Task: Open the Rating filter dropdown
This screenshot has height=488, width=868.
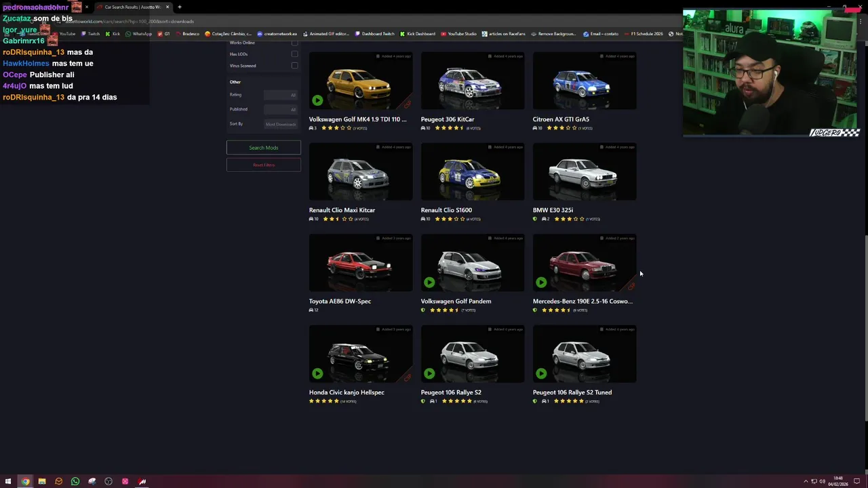Action: tap(281, 95)
